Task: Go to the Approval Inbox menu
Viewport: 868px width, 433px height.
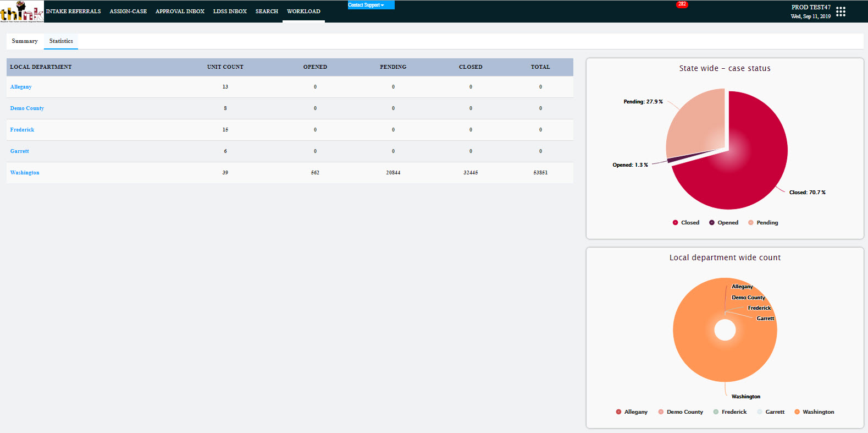Action: [180, 12]
